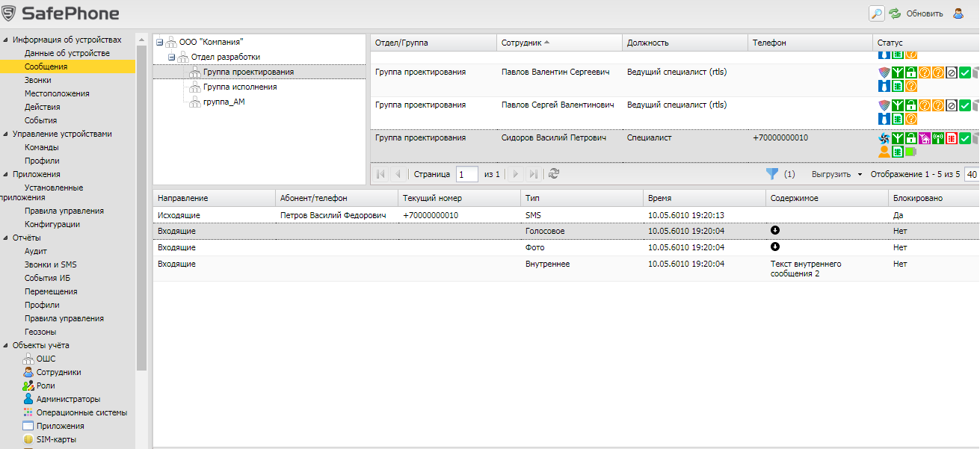The image size is (980, 449).
Task: Go to last page arrow in pager
Action: (x=533, y=173)
